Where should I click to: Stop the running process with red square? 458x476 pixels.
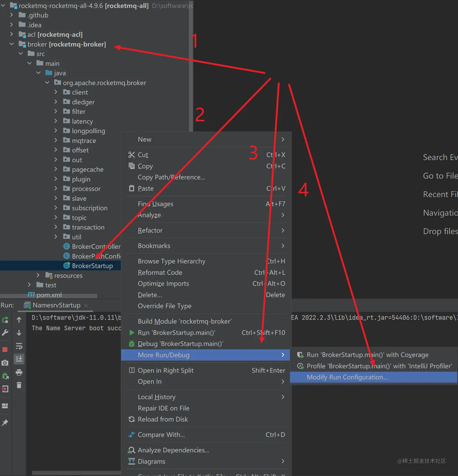tap(5, 349)
